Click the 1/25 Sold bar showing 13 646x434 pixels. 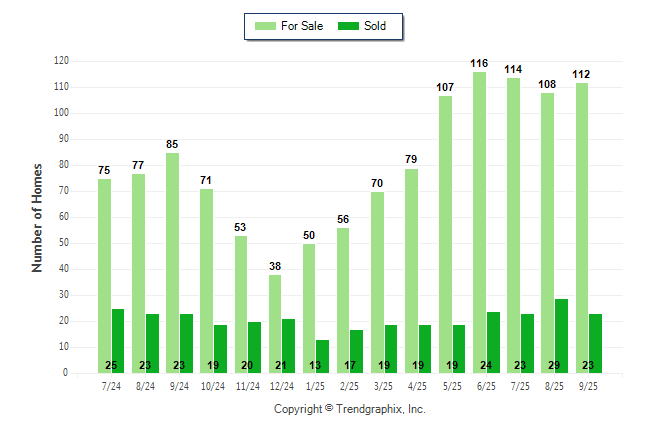pos(323,356)
